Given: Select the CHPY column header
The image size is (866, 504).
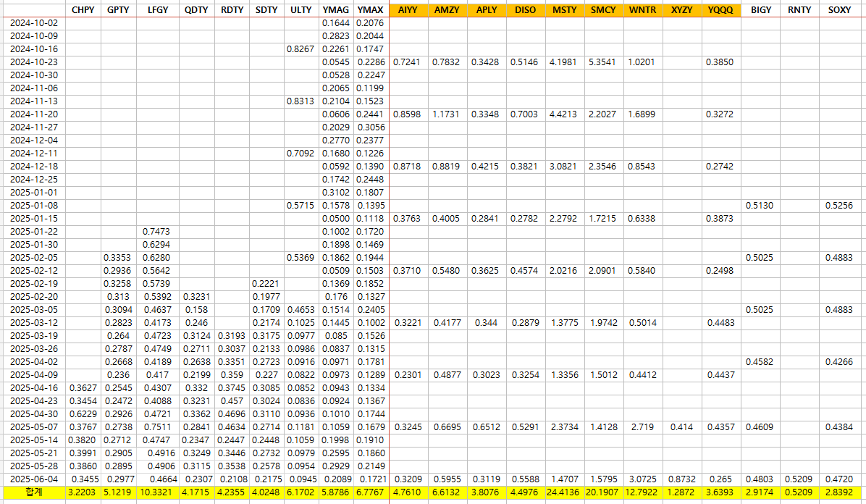Looking at the screenshot, I should click(83, 10).
